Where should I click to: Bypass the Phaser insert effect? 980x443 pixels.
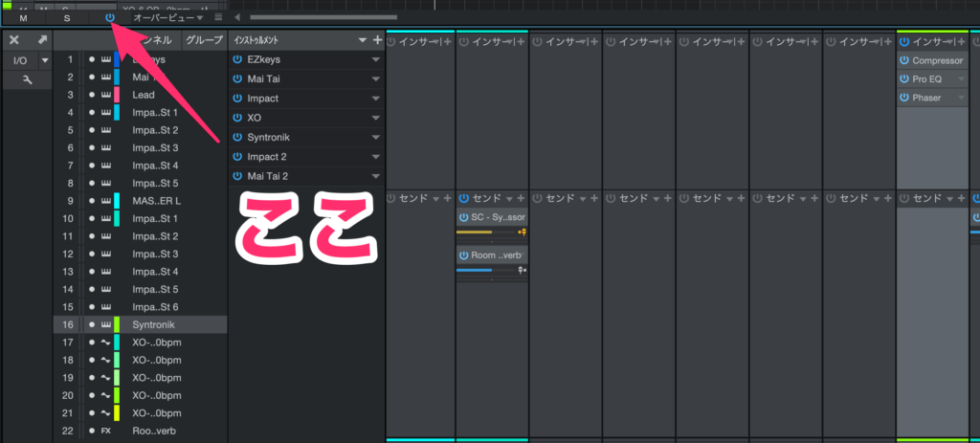tap(904, 98)
